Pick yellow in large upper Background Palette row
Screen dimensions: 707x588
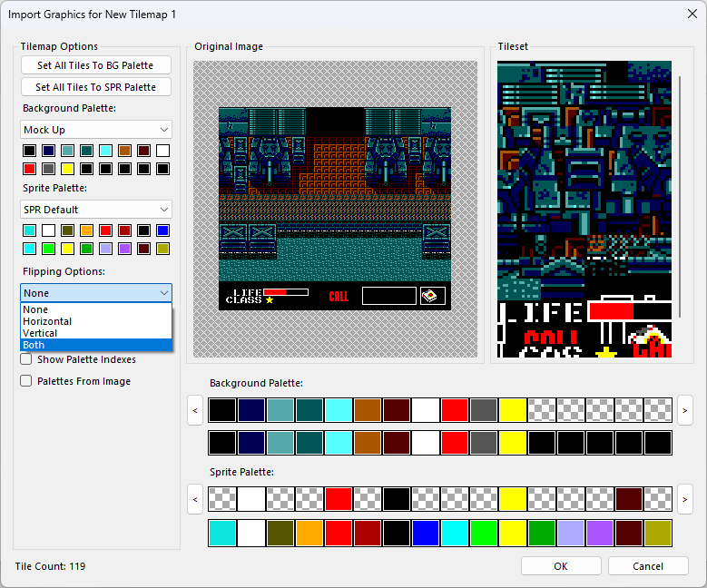[513, 410]
